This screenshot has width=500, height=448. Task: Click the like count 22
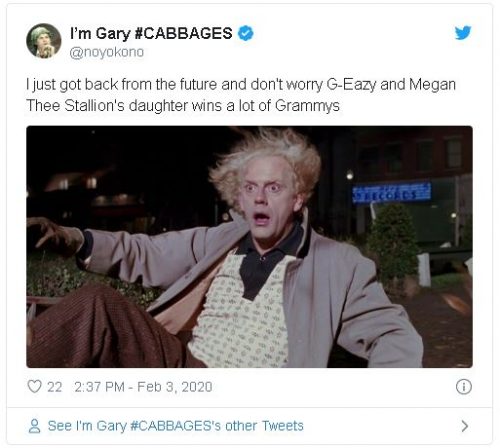55,387
